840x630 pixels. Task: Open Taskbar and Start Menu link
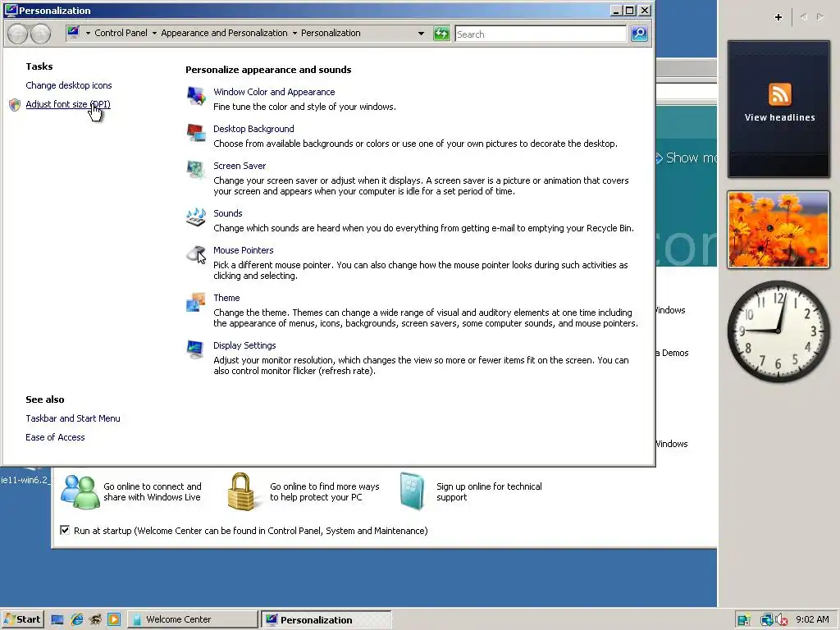click(73, 418)
